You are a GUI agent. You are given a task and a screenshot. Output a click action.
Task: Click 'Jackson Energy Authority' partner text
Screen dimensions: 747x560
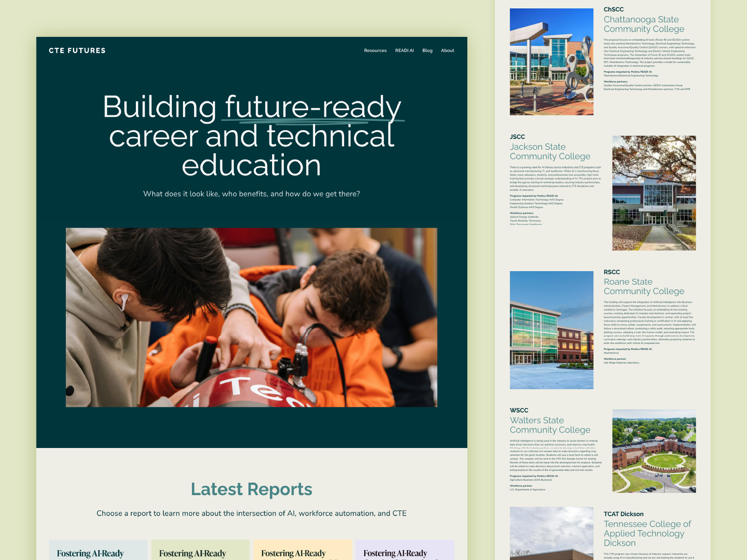click(524, 217)
